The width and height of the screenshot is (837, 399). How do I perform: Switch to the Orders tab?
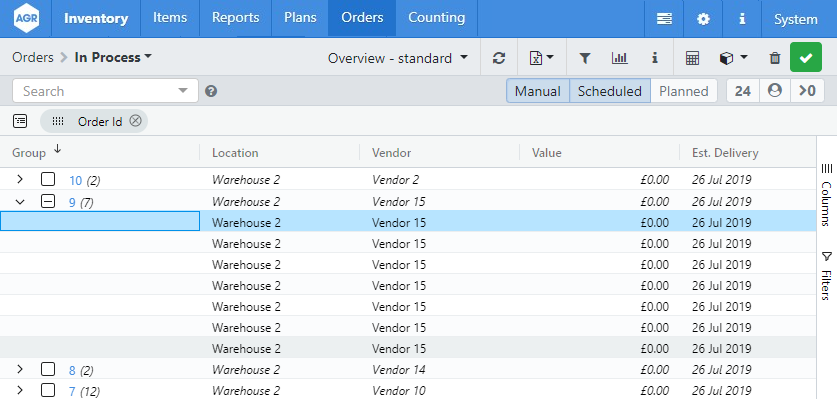[362, 18]
